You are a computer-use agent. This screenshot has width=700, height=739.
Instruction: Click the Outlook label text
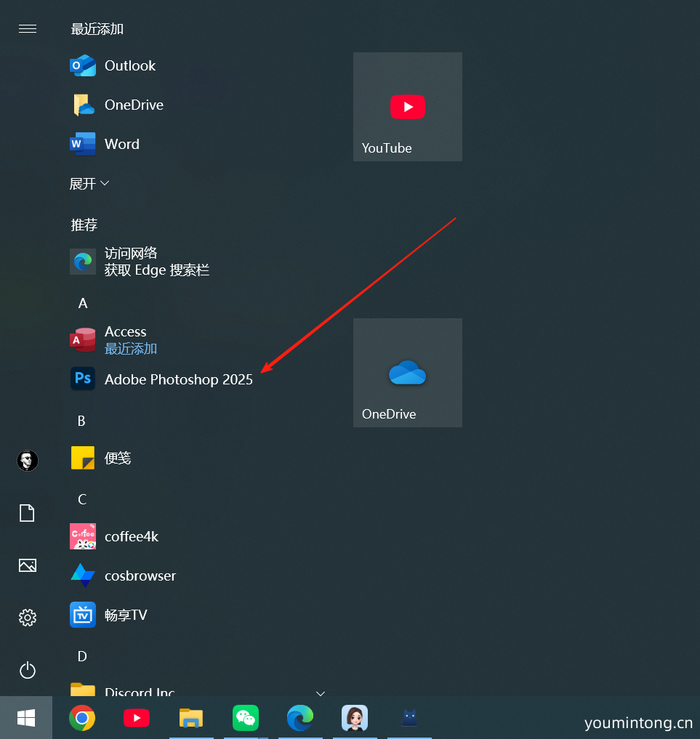tap(130, 66)
